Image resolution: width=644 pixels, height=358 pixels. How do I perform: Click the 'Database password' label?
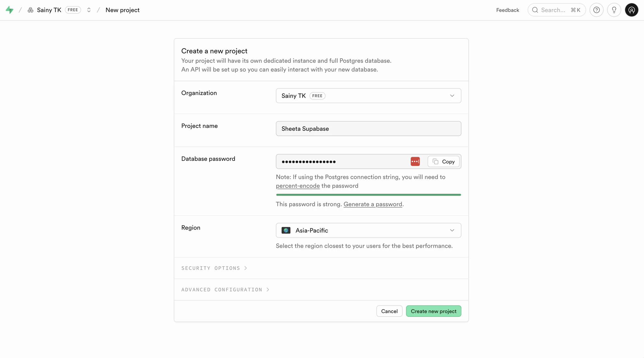(208, 159)
